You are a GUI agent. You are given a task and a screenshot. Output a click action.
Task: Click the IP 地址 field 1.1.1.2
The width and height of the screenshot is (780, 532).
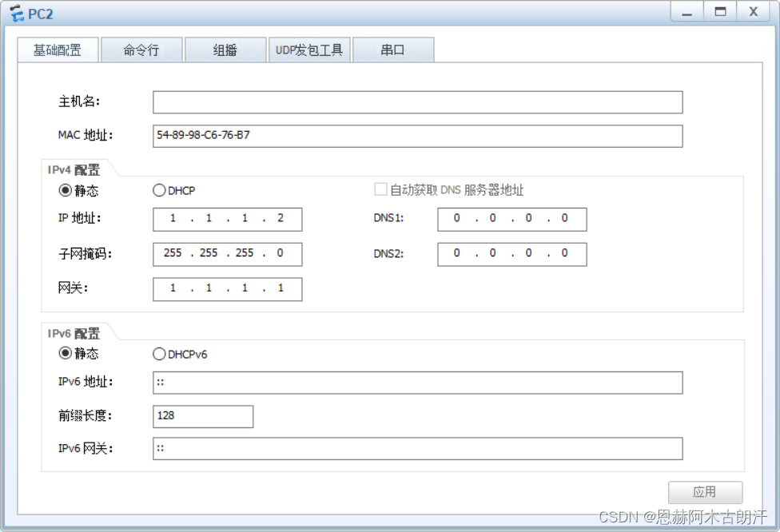(x=227, y=219)
